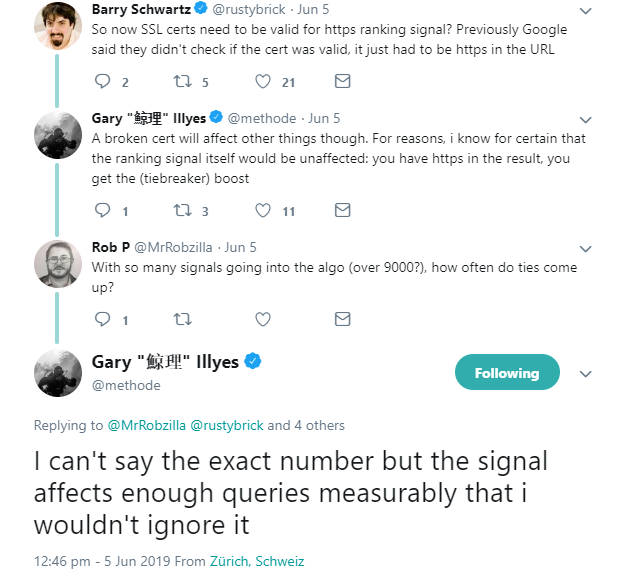
Task: Retweet Barry Schwartz's SSL certs tweet
Action: 183,82
